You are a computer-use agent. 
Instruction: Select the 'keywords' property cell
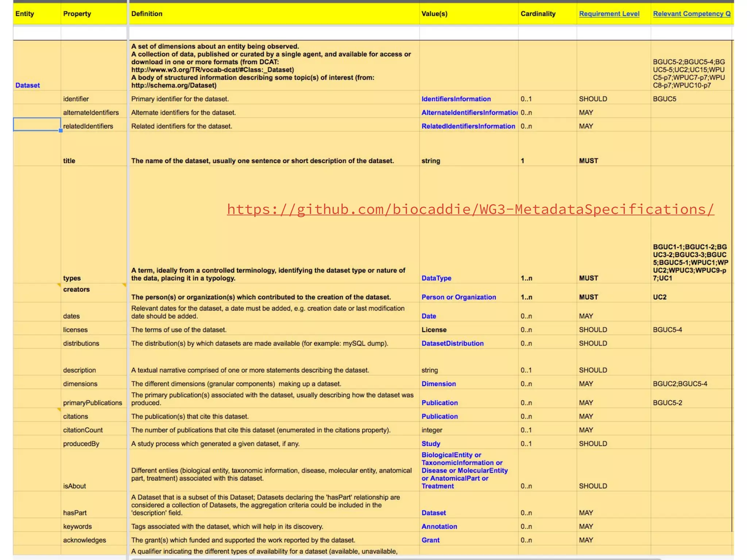click(x=94, y=525)
